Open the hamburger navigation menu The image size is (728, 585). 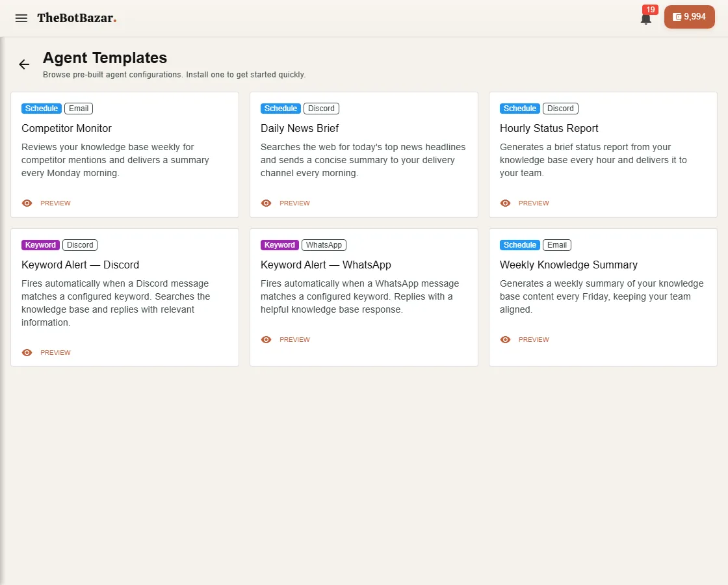(x=21, y=18)
